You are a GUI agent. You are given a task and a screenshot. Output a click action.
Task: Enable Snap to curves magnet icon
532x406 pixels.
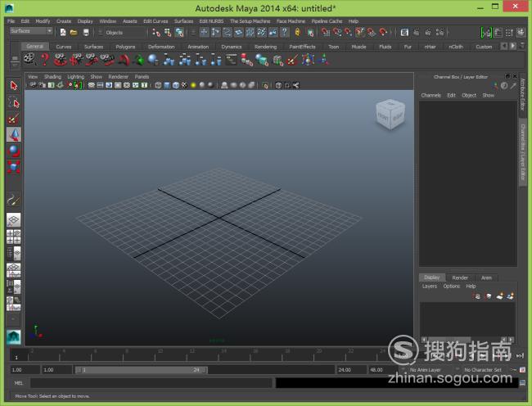[336, 32]
